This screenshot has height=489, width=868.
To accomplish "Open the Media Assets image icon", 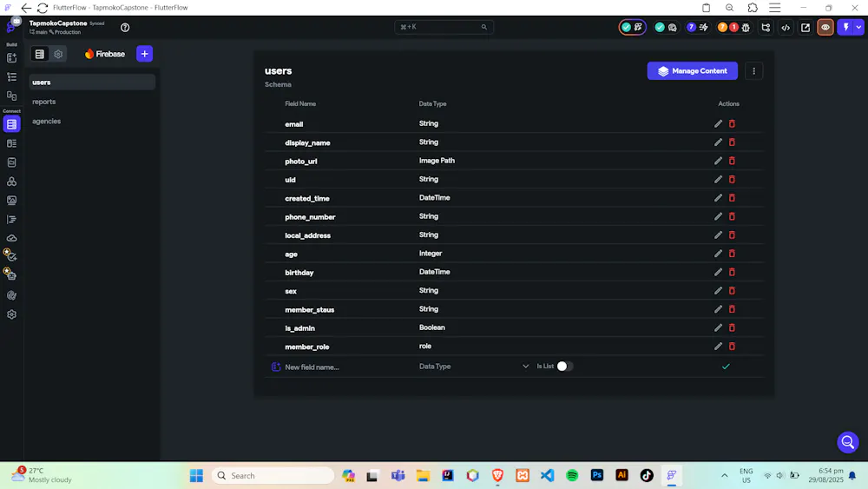I will (x=11, y=200).
